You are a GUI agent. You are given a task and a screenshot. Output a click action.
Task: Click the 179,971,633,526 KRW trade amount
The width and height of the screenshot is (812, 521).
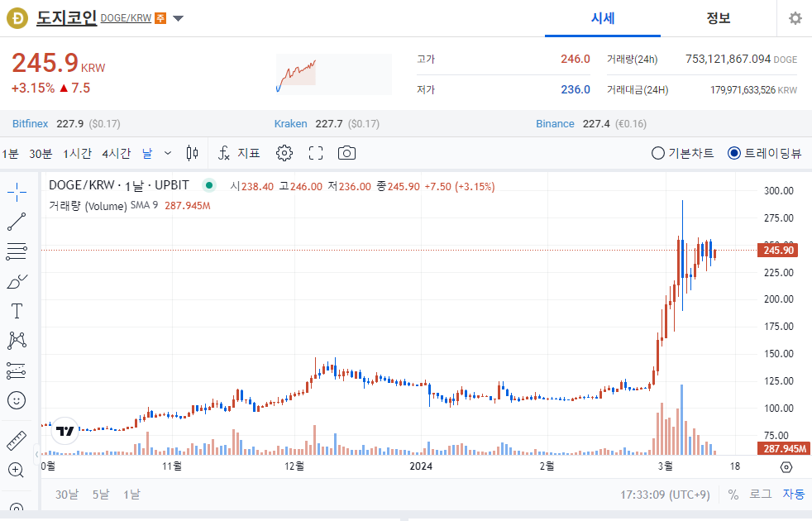point(753,90)
